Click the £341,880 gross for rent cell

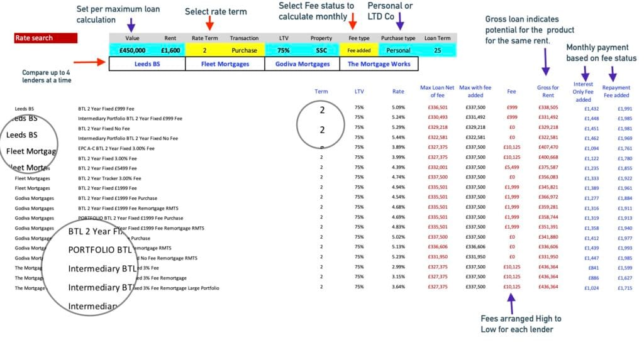pos(548,237)
